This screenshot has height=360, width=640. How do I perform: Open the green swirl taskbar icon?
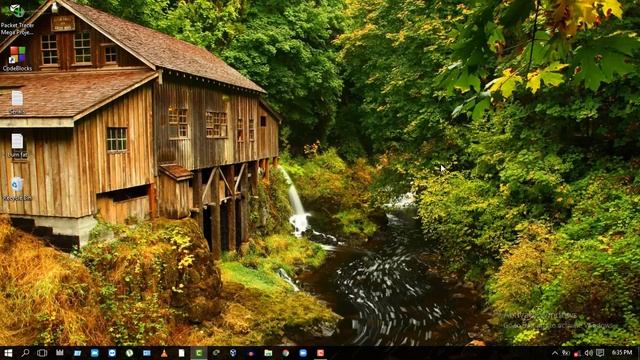pos(216,353)
